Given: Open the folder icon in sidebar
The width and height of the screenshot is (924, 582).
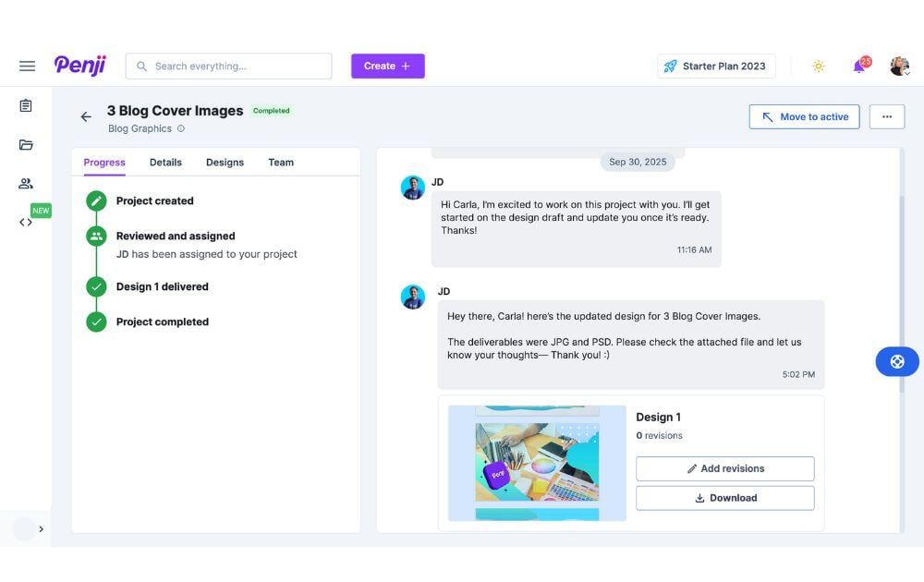Looking at the screenshot, I should 26,145.
